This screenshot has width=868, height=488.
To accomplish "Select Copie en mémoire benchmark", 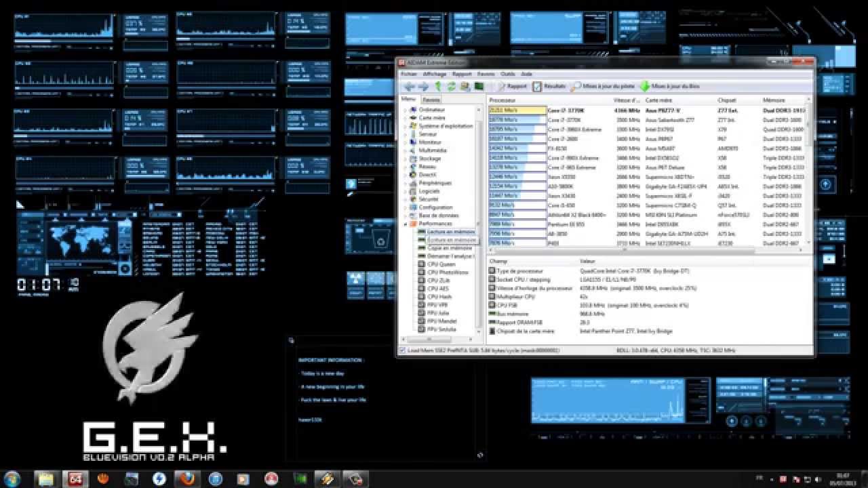I will (450, 248).
